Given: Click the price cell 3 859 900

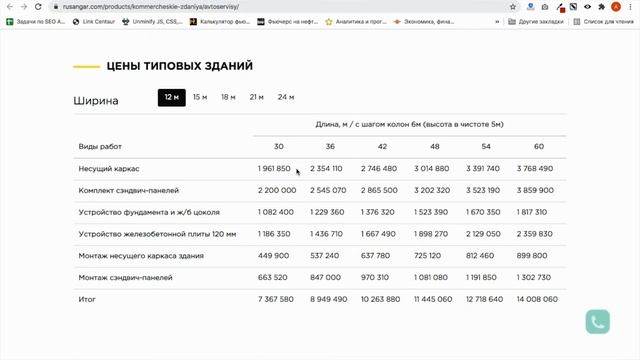Looking at the screenshot, I should click(535, 191).
